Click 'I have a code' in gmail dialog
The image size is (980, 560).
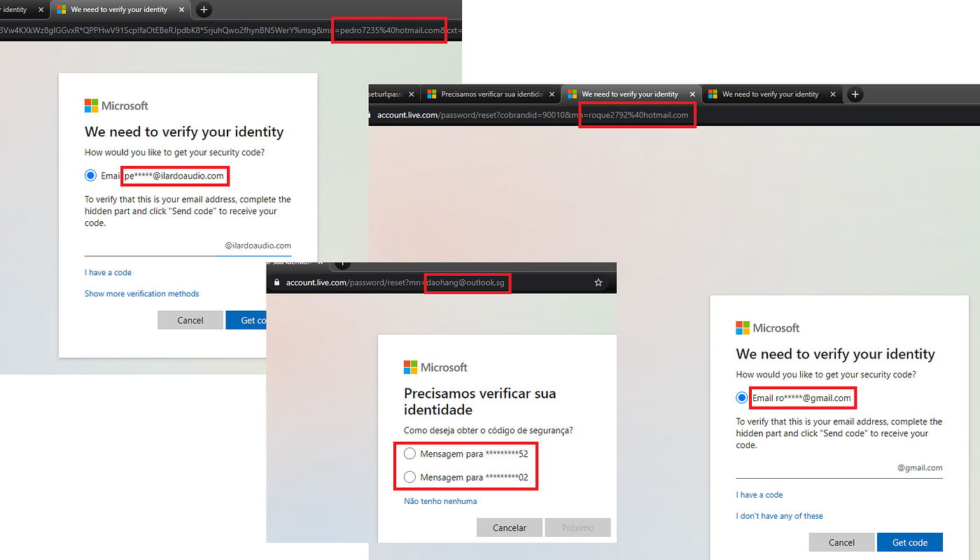pyautogui.click(x=759, y=495)
